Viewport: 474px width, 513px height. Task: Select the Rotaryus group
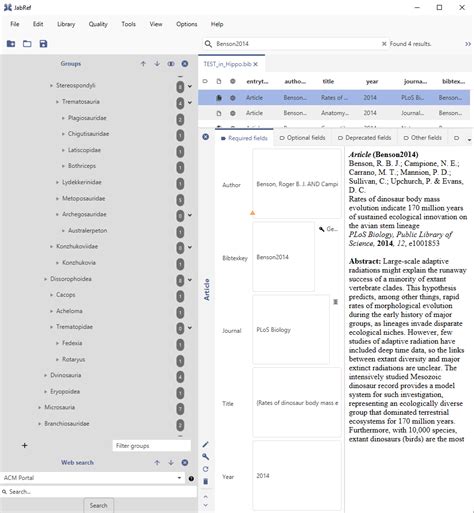(74, 359)
